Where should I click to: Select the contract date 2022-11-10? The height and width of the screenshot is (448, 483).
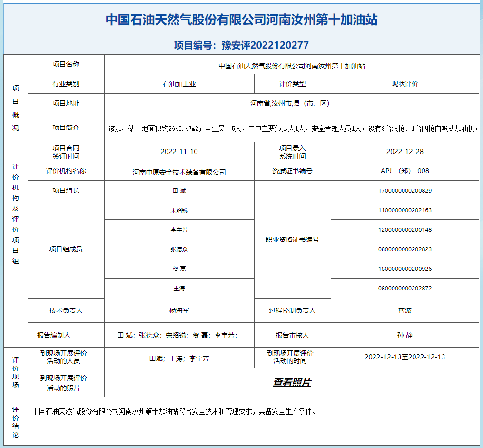click(179, 152)
